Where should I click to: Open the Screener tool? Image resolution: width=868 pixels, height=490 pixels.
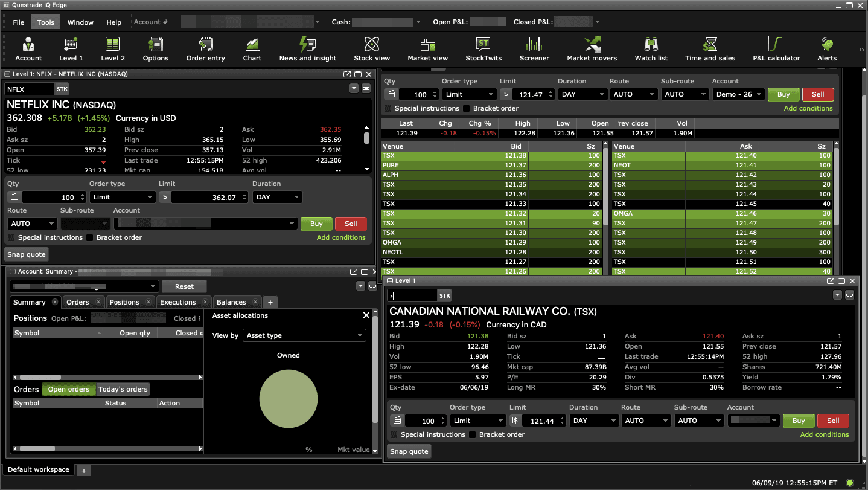click(534, 48)
